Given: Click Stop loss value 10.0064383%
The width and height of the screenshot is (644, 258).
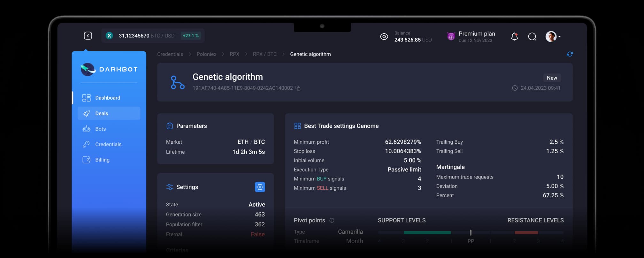Looking at the screenshot, I should [x=403, y=151].
